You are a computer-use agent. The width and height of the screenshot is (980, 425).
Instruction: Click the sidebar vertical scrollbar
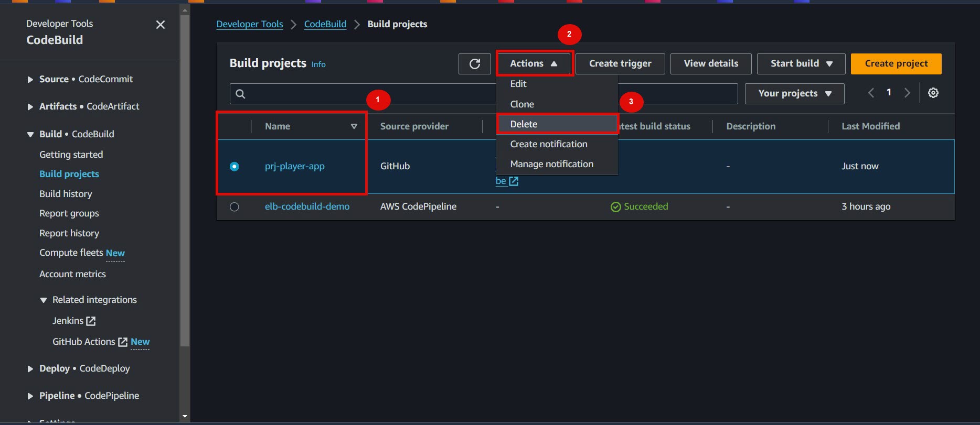[x=185, y=181]
